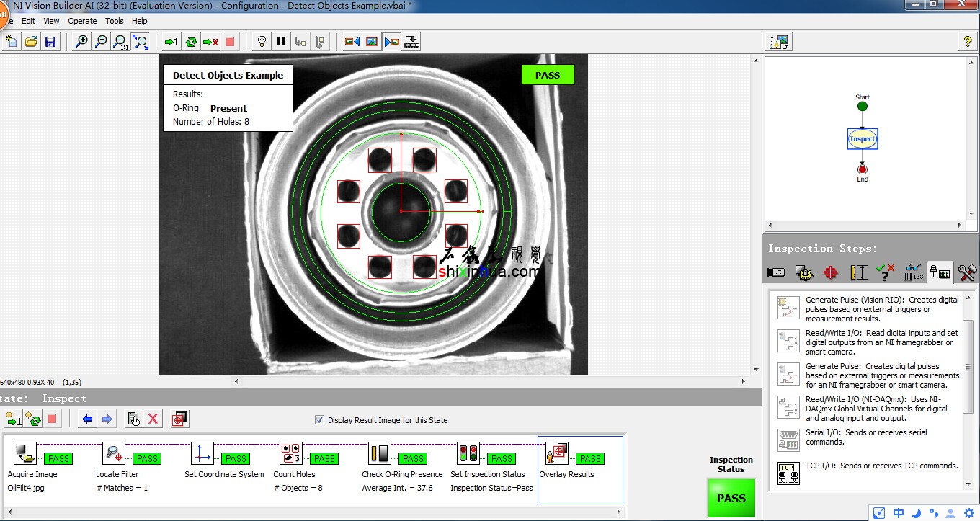
Task: Open the Measure Features ruler tab
Action: pos(858,272)
